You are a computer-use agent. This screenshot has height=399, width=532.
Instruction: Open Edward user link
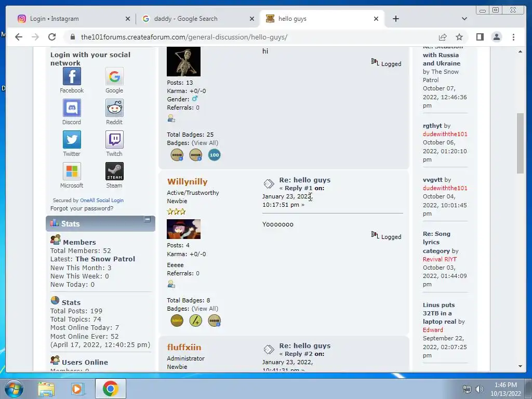coord(433,330)
